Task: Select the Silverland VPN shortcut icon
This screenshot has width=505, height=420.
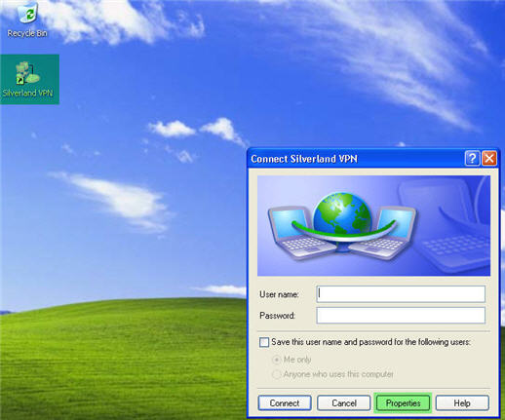Action: tap(28, 79)
